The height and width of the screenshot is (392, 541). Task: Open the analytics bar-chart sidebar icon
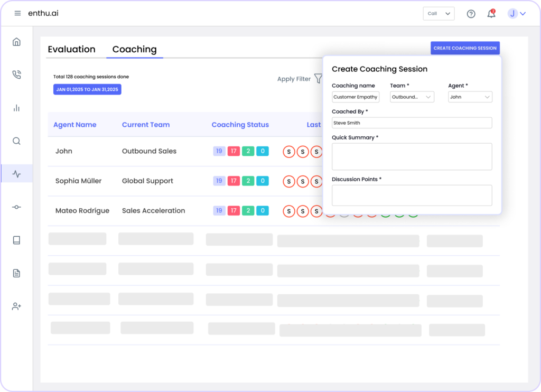point(16,108)
